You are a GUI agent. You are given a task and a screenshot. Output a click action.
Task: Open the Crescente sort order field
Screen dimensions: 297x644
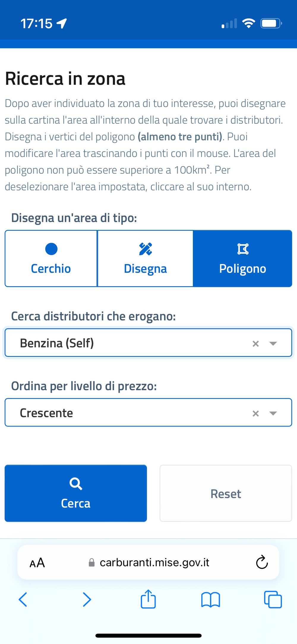(x=148, y=413)
